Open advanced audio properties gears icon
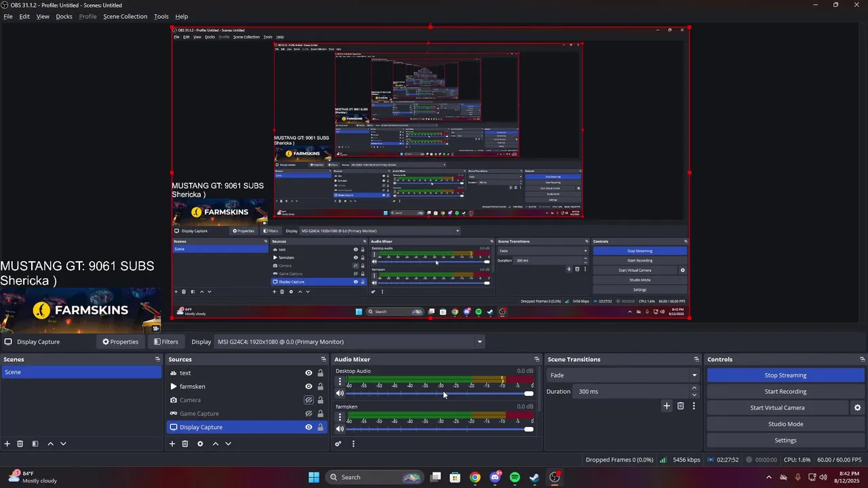The width and height of the screenshot is (868, 488). [x=338, y=444]
